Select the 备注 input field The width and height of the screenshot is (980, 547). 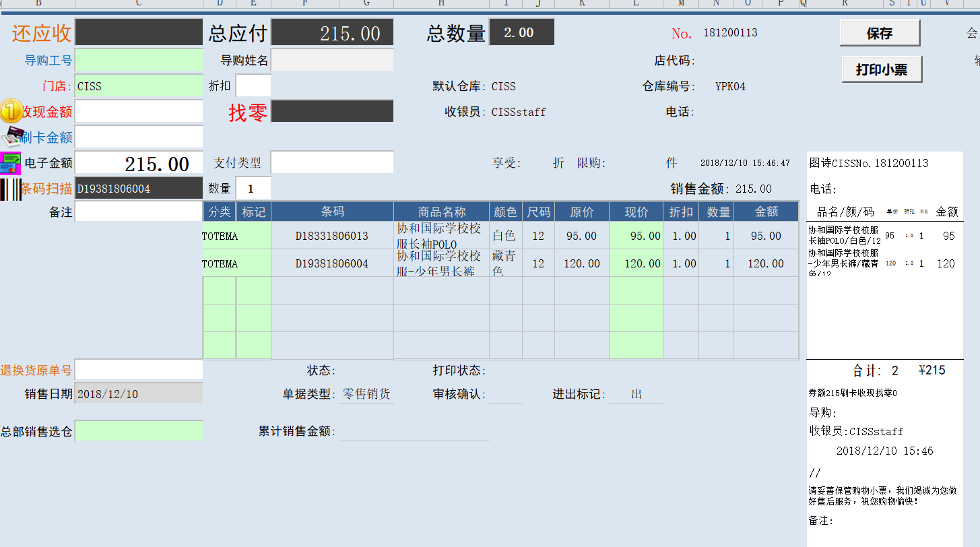[x=139, y=212]
